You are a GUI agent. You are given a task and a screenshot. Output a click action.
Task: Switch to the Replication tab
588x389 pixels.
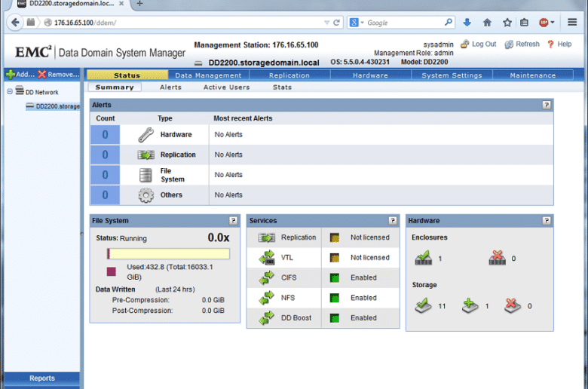289,75
